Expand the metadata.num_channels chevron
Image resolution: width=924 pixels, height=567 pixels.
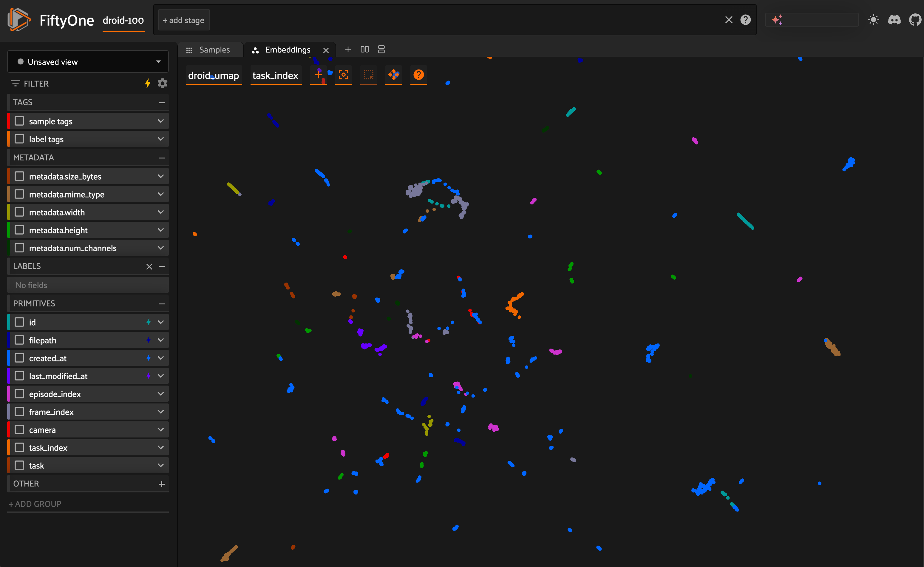click(x=161, y=248)
